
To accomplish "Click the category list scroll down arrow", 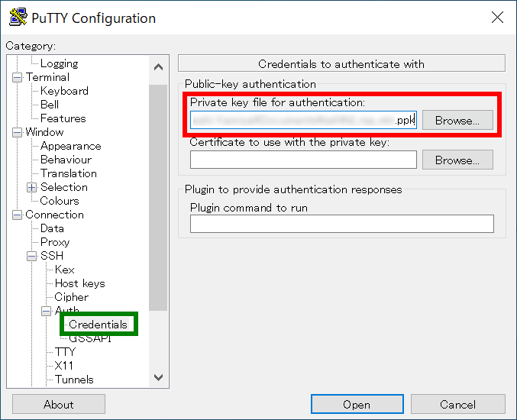I will click(x=159, y=377).
